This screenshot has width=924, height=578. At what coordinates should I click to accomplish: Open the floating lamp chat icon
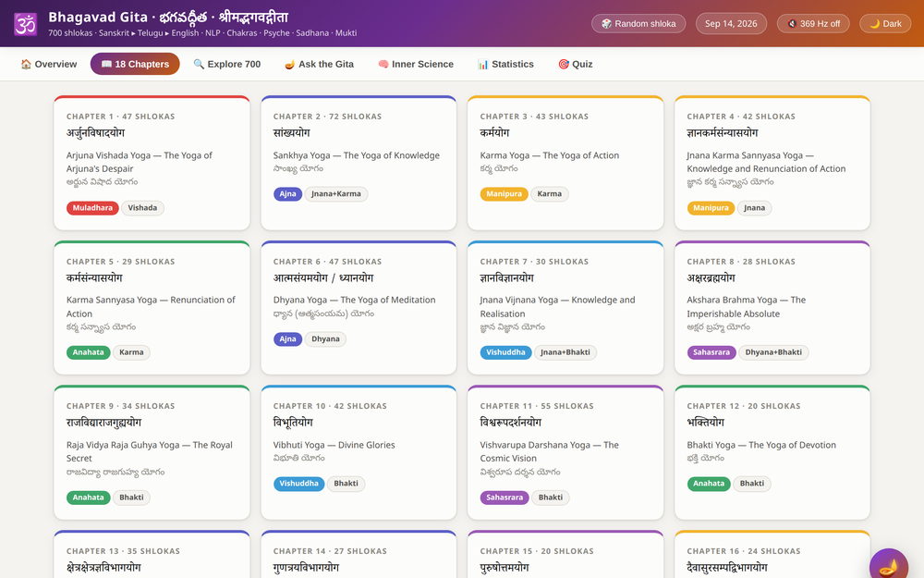(x=889, y=568)
